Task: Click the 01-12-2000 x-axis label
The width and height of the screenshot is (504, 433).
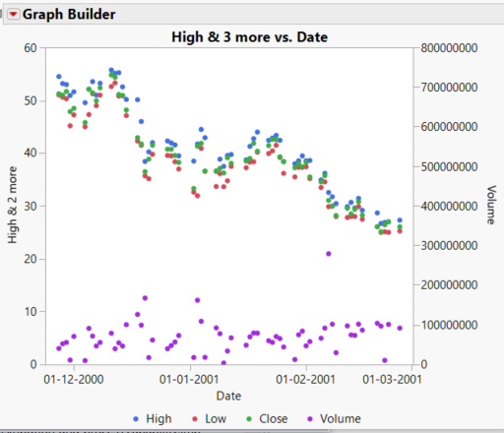Action: pos(74,380)
